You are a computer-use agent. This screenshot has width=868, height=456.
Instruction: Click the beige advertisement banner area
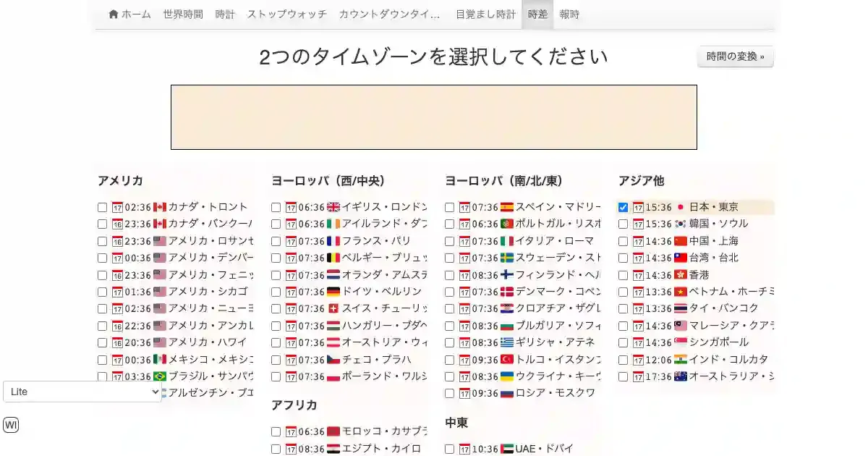coord(434,117)
